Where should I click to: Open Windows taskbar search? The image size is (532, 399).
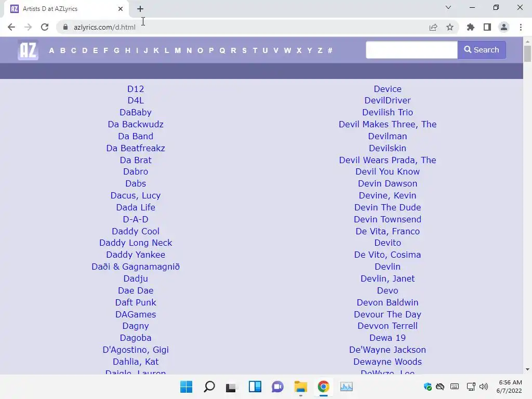[209, 387]
